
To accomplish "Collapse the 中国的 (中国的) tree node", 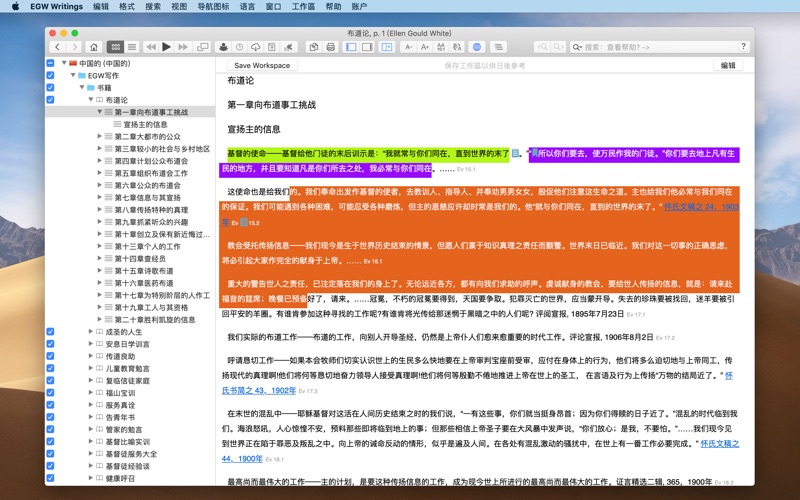I will coord(64,63).
